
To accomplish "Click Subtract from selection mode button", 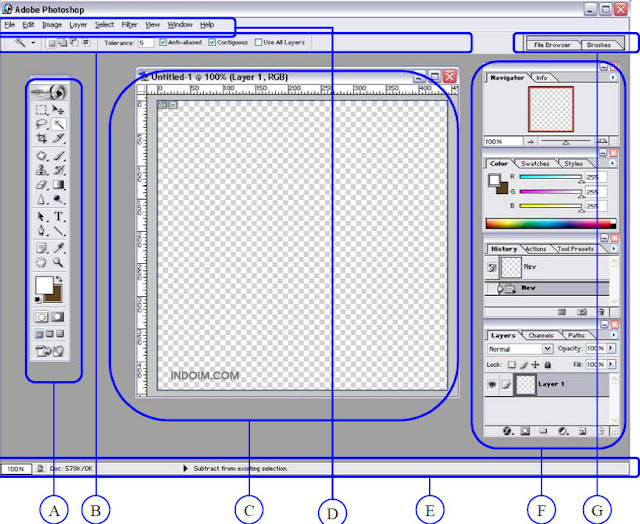I will click(74, 42).
